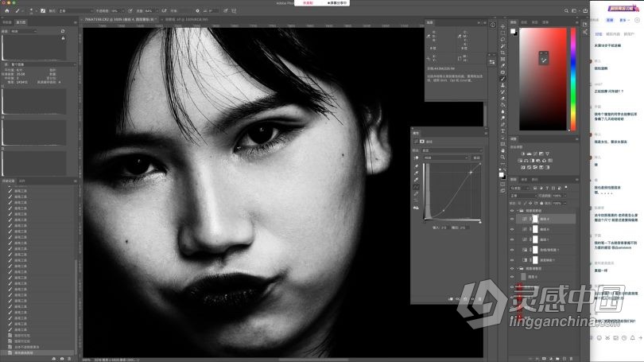
Task: Hide the 渐变映射 1 layer
Action: [512, 260]
